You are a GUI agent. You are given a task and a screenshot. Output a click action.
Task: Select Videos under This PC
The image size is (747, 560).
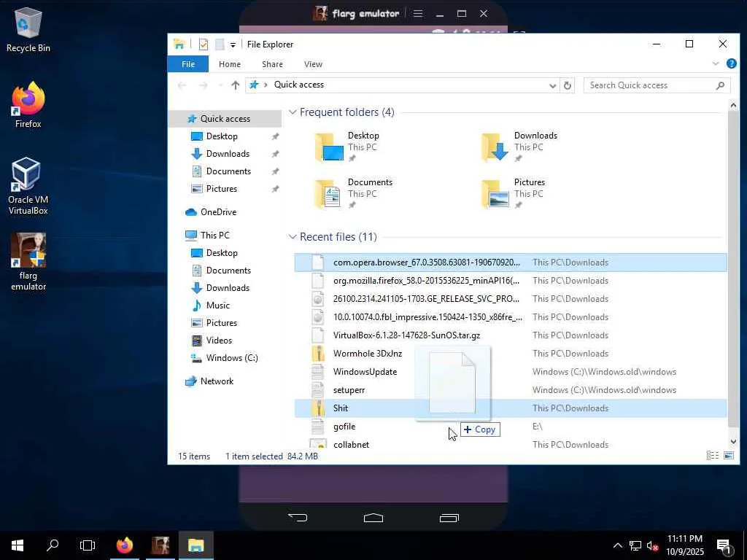click(x=219, y=341)
